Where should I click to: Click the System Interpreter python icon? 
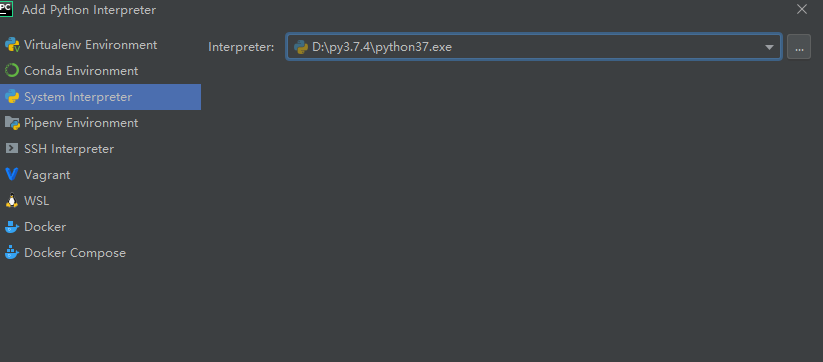tap(12, 97)
